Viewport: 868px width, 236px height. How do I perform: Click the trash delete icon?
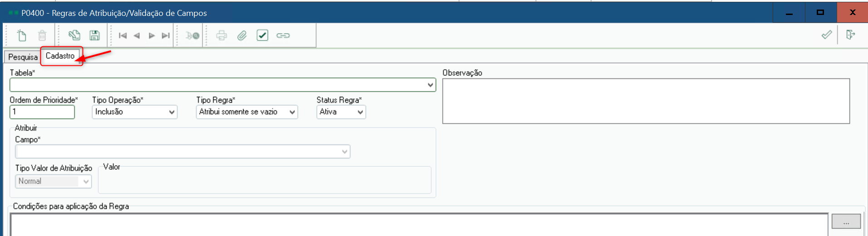pos(42,35)
